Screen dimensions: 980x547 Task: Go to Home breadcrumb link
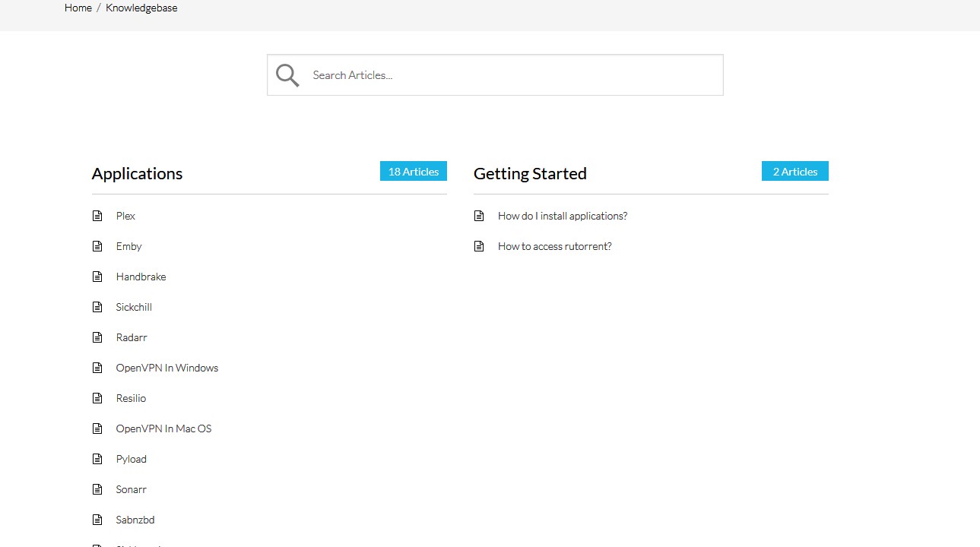click(x=78, y=8)
